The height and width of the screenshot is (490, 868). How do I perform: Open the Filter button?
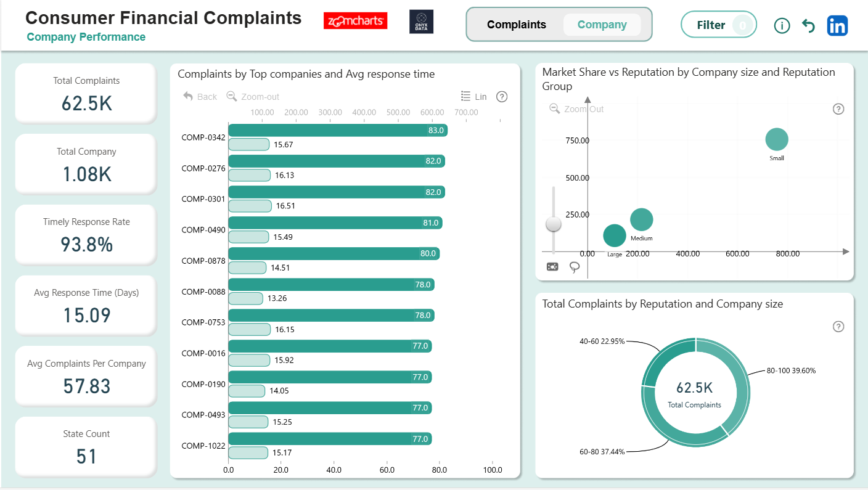718,25
